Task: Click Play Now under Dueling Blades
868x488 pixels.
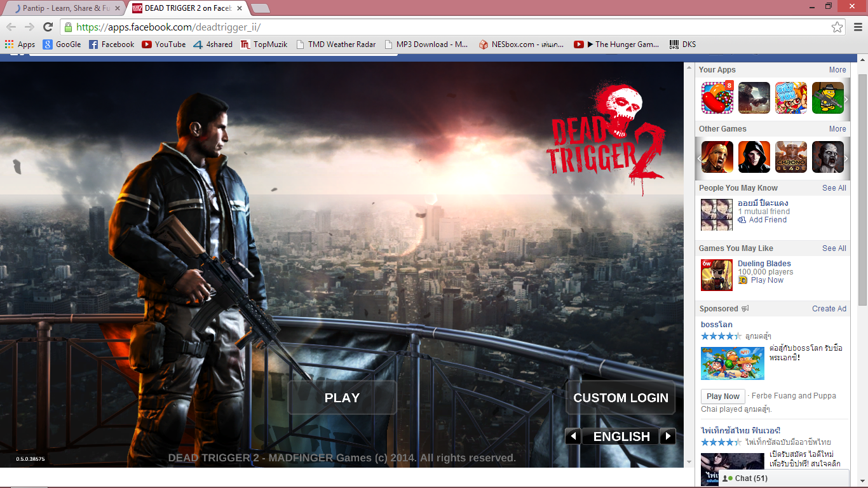Action: 761,280
